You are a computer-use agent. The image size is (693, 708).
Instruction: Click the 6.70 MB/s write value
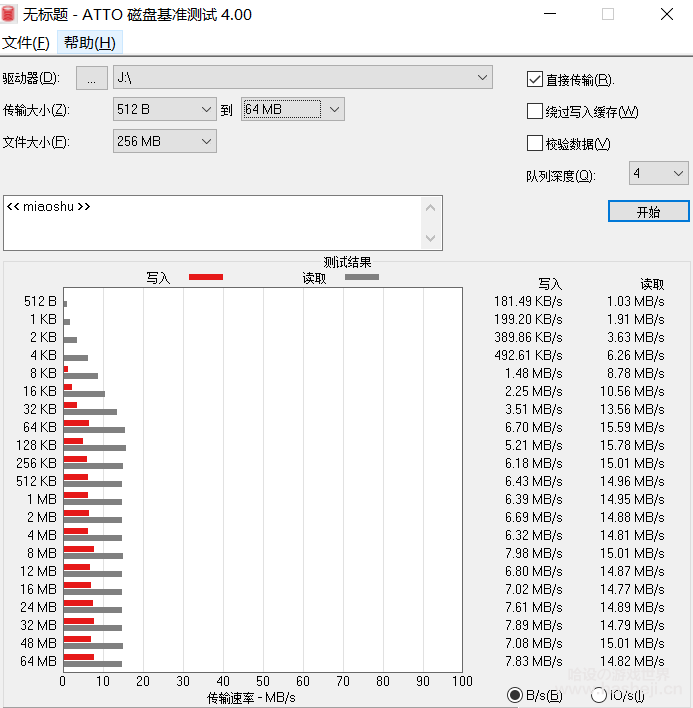(534, 427)
